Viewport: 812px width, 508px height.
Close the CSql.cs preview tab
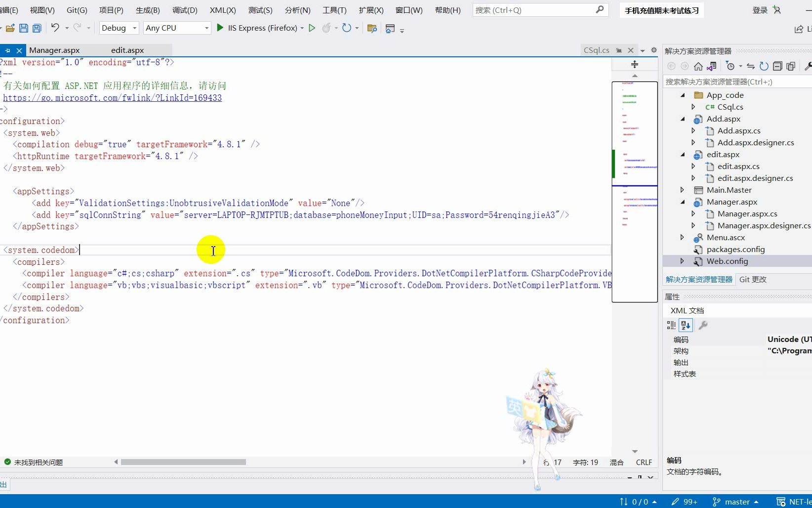(630, 50)
